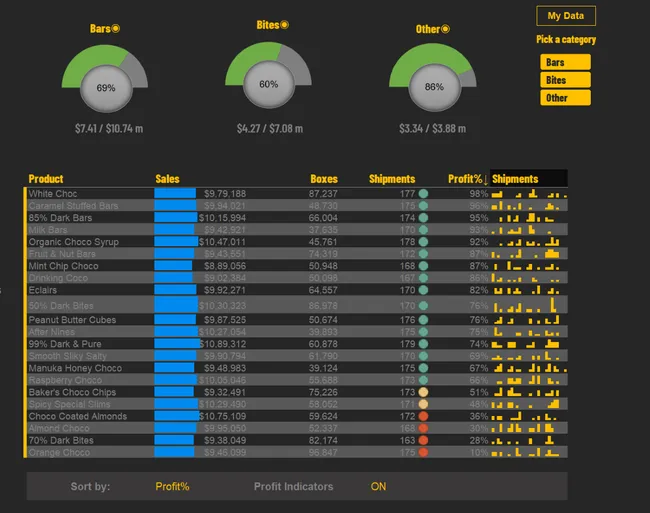Click the radio icon beside Other gauge title

(x=445, y=29)
